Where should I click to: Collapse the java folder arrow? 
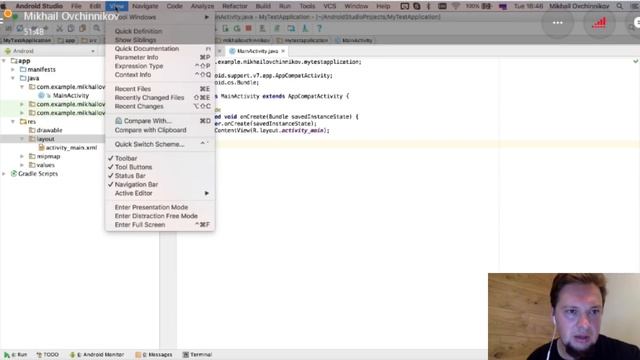click(x=13, y=78)
